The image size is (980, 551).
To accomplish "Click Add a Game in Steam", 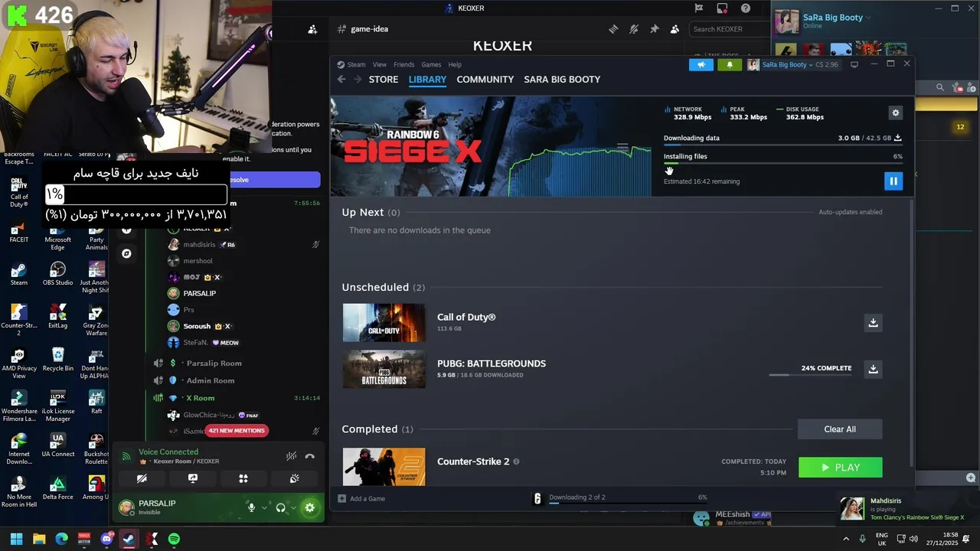I will point(361,498).
